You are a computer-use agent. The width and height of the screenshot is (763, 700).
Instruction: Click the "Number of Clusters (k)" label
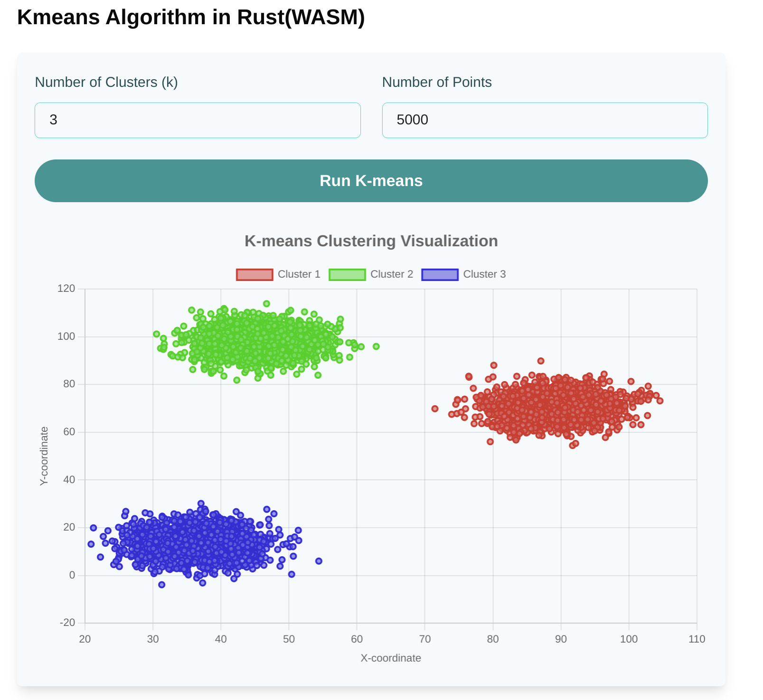[x=106, y=82]
